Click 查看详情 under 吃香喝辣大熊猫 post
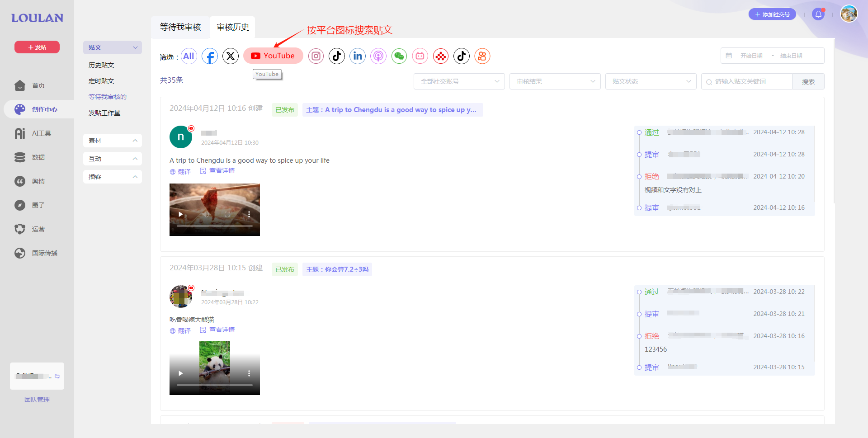Viewport: 868px width, 438px height. pyautogui.click(x=217, y=330)
